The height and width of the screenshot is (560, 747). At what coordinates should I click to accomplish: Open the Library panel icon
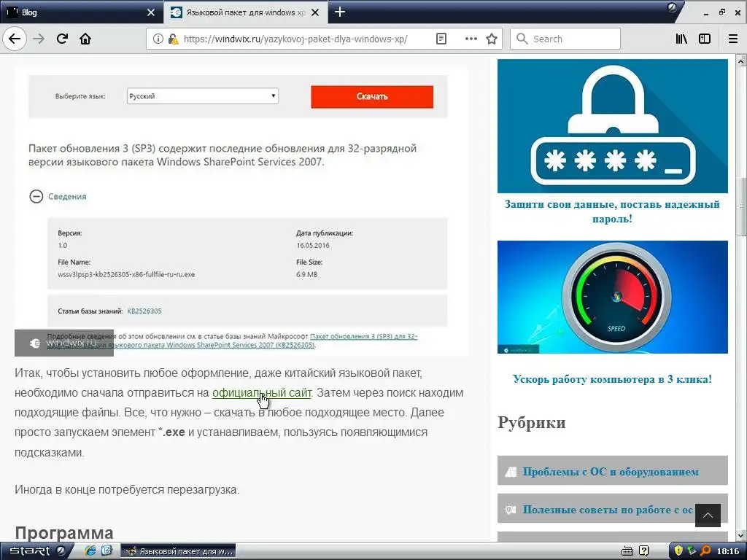(681, 39)
